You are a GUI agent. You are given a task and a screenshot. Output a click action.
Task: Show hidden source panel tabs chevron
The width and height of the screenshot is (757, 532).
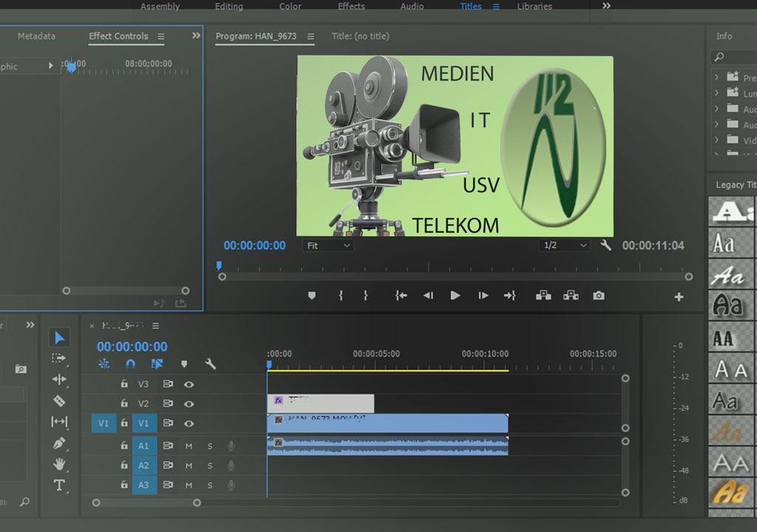tap(196, 35)
